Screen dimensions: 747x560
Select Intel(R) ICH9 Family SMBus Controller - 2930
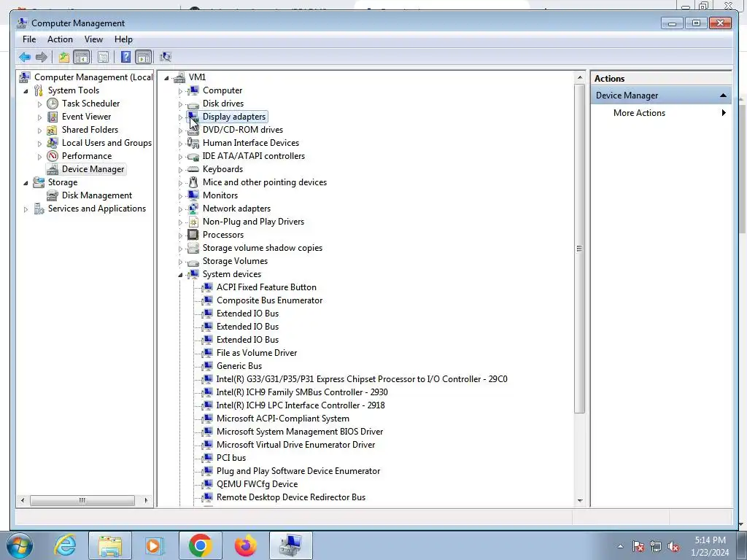click(301, 392)
